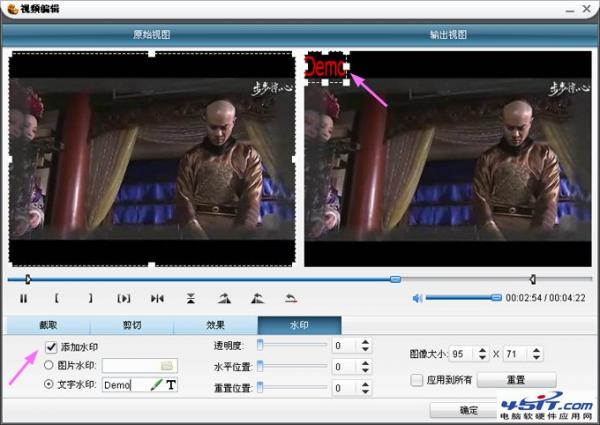This screenshot has height=425, width=600.
Task: Click the trim start marker on timeline
Action: click(x=28, y=279)
